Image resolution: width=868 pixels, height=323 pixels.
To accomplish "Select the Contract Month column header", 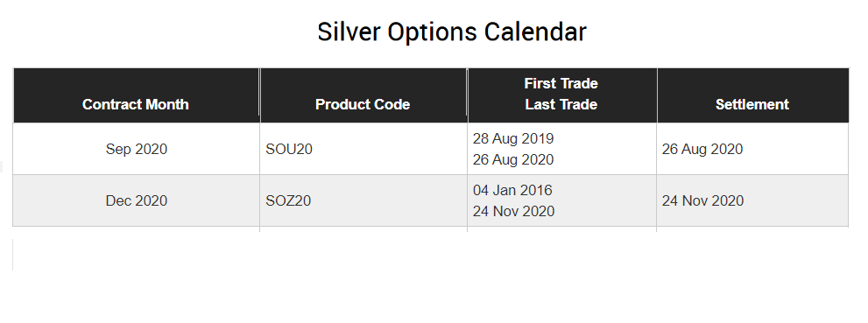I will 136,104.
